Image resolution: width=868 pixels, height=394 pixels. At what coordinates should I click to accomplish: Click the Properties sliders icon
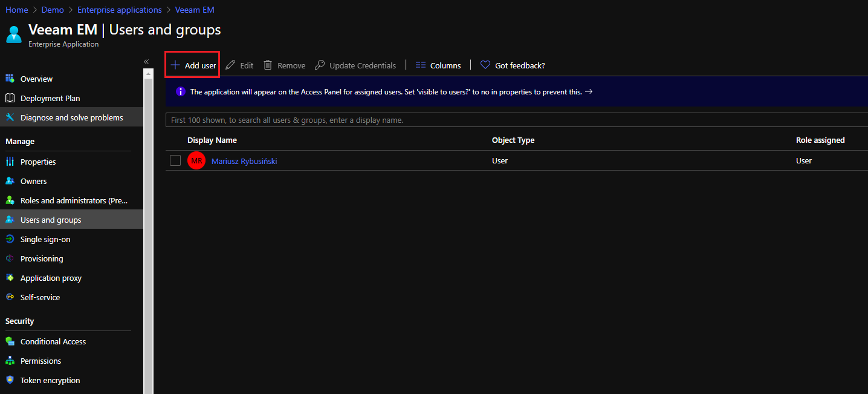10,162
